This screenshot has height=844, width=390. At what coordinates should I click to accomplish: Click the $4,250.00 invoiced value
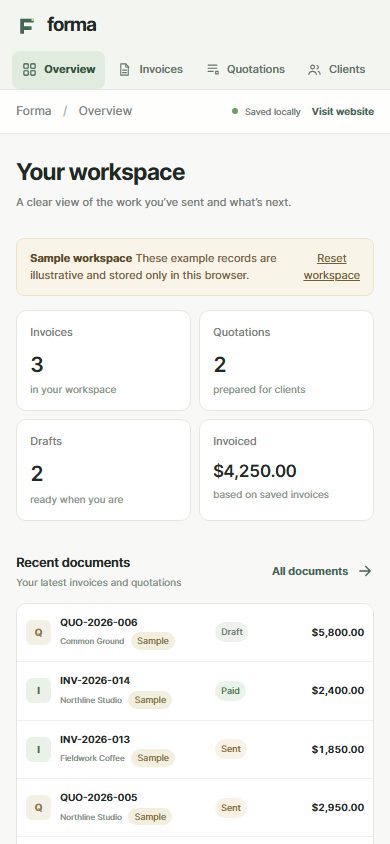click(x=254, y=471)
